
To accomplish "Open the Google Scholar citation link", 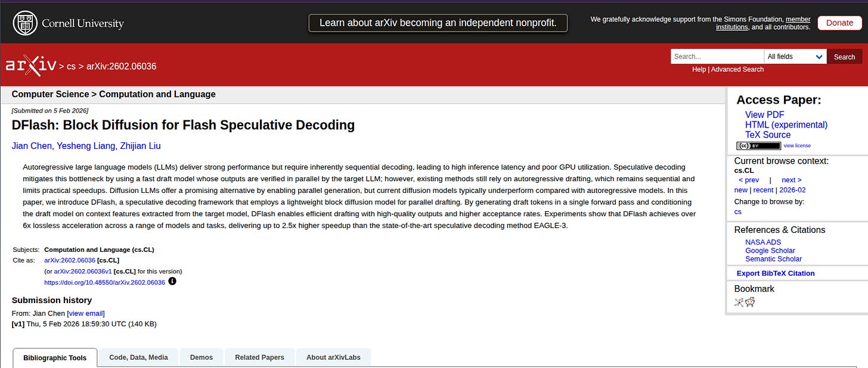I will (770, 251).
